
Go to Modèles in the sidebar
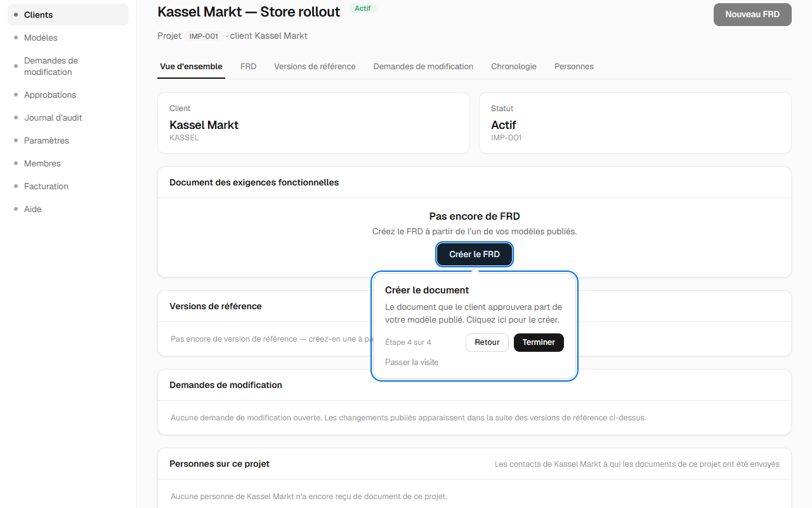click(x=68, y=37)
